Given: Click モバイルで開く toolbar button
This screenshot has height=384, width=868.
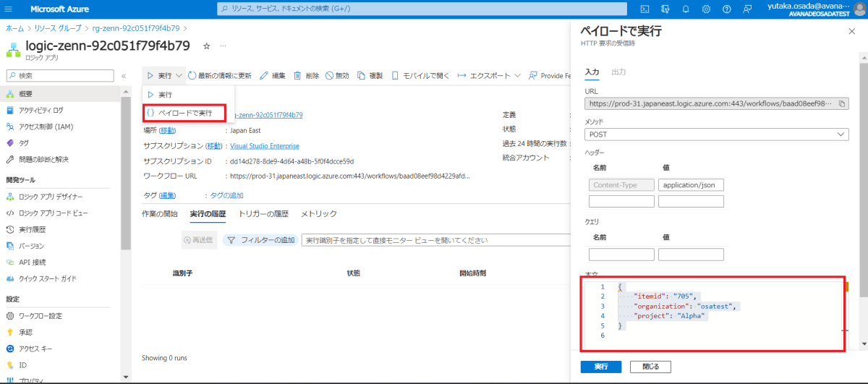Looking at the screenshot, I should (x=419, y=75).
